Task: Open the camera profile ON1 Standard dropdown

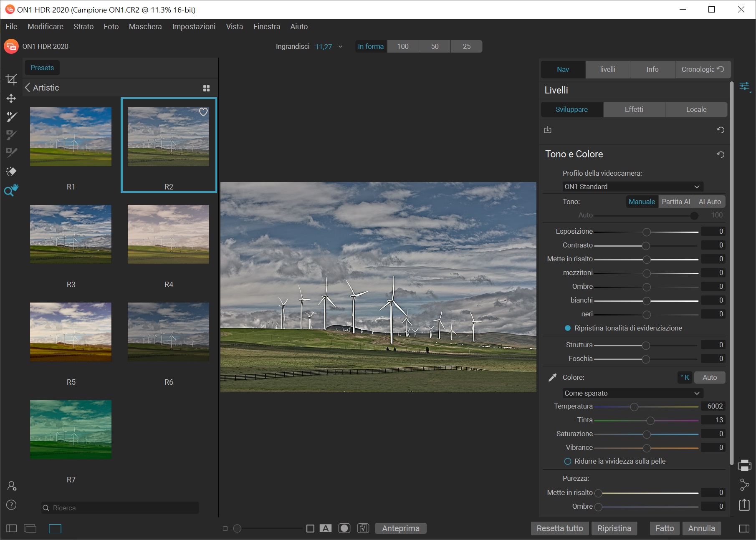Action: 632,187
